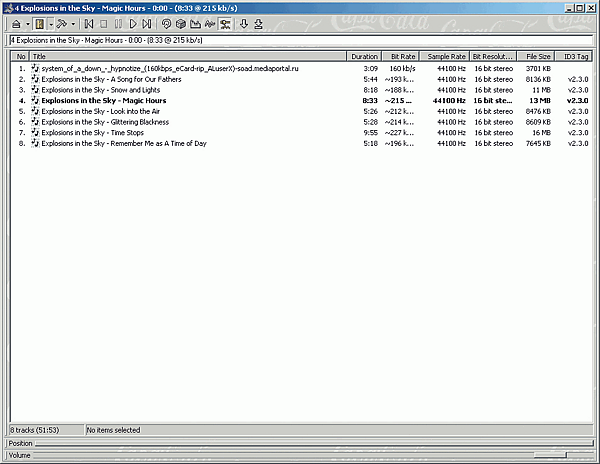Click the music note icon of Time Stops
Viewport: 600px width, 464px height.
coord(35,133)
